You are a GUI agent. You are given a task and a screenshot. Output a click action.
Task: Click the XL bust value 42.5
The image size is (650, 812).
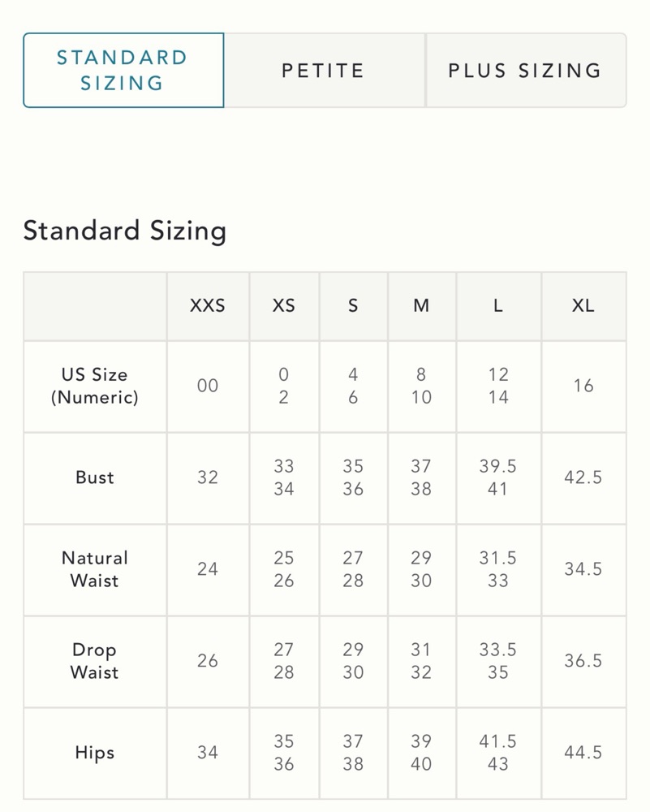[x=583, y=478]
